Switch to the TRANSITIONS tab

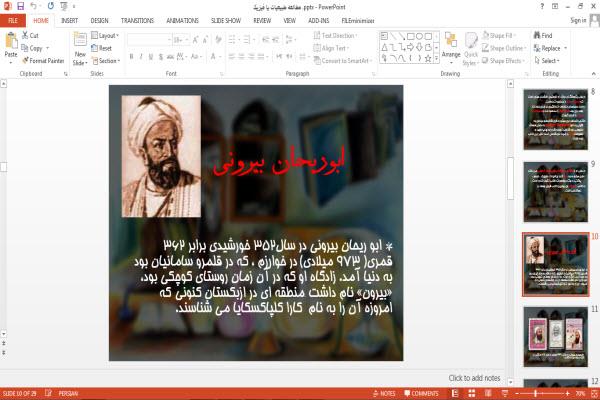[137, 21]
